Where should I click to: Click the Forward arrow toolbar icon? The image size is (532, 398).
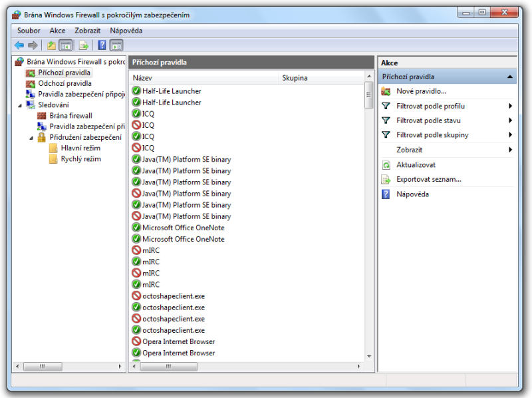coord(33,45)
